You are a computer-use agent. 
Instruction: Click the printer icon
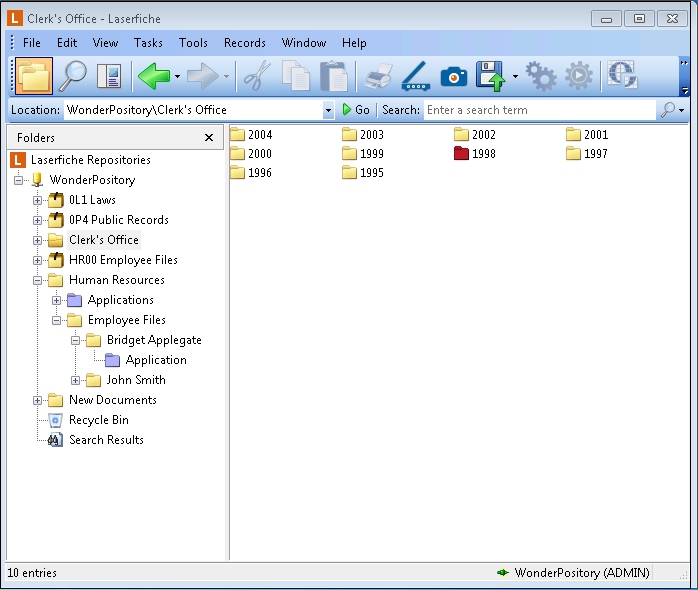tap(379, 76)
